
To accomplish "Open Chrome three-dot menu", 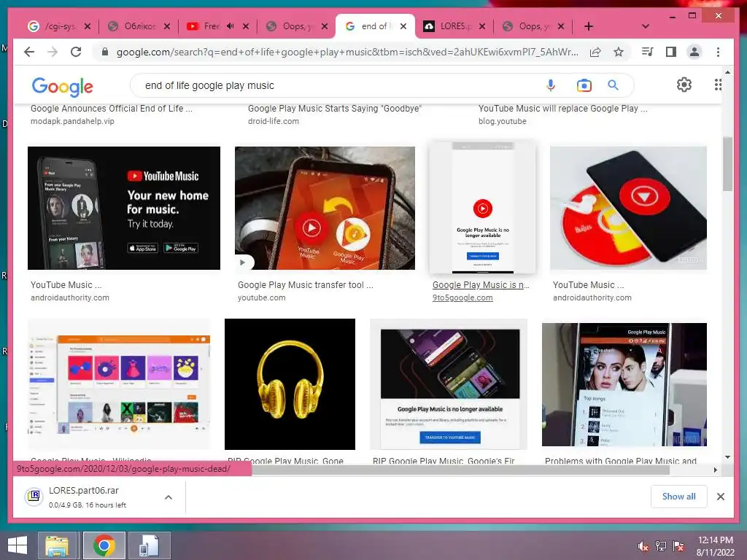I will pyautogui.click(x=718, y=52).
